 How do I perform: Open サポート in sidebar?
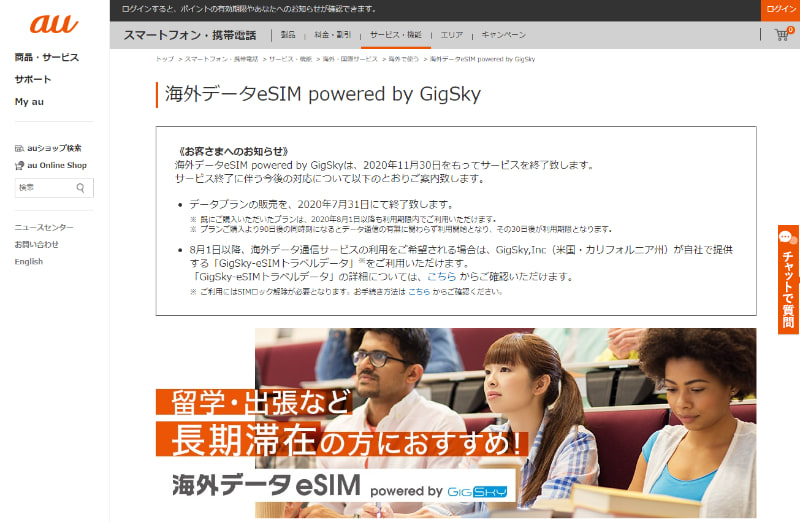(x=33, y=79)
